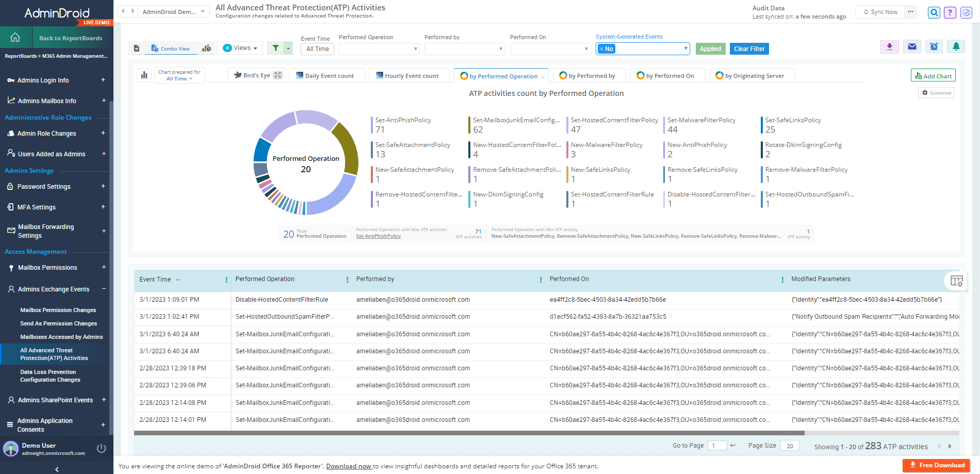Open Performed Operation column menu dots
The height and width of the screenshot is (474, 980).
[347, 280]
